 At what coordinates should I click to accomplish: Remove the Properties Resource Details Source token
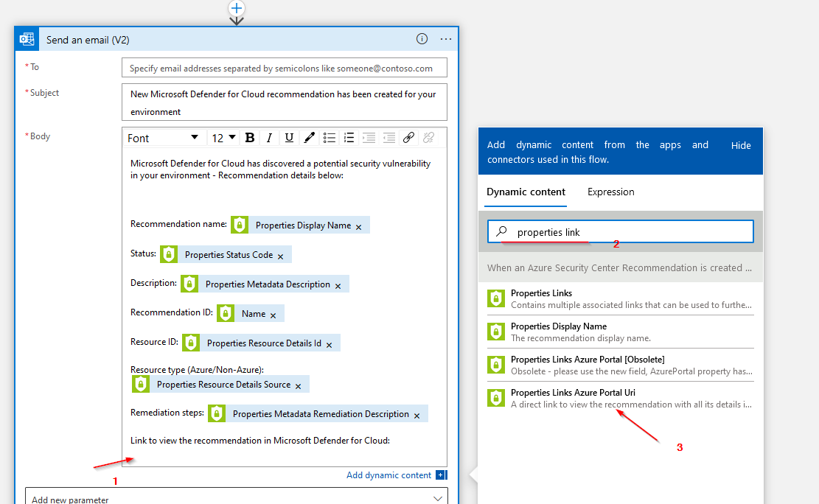pos(299,386)
